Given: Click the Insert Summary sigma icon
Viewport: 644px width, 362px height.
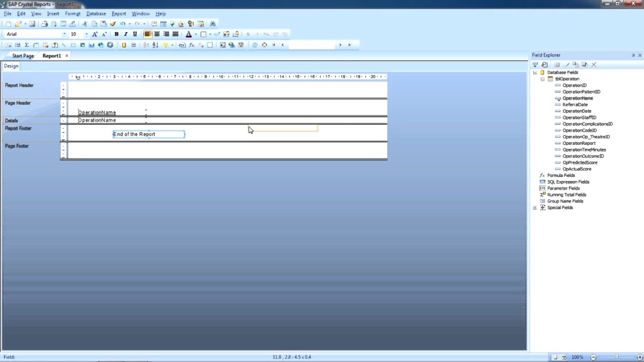Looking at the screenshot, I should 27,45.
